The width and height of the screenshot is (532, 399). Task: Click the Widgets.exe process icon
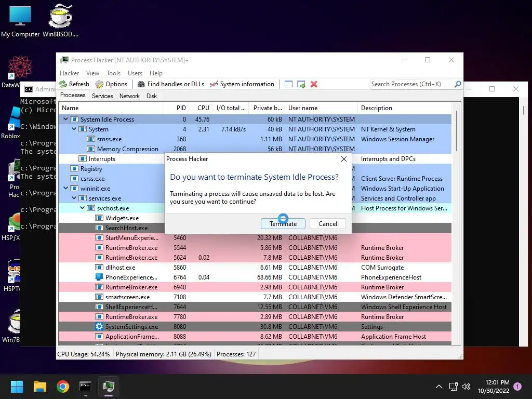(x=99, y=218)
